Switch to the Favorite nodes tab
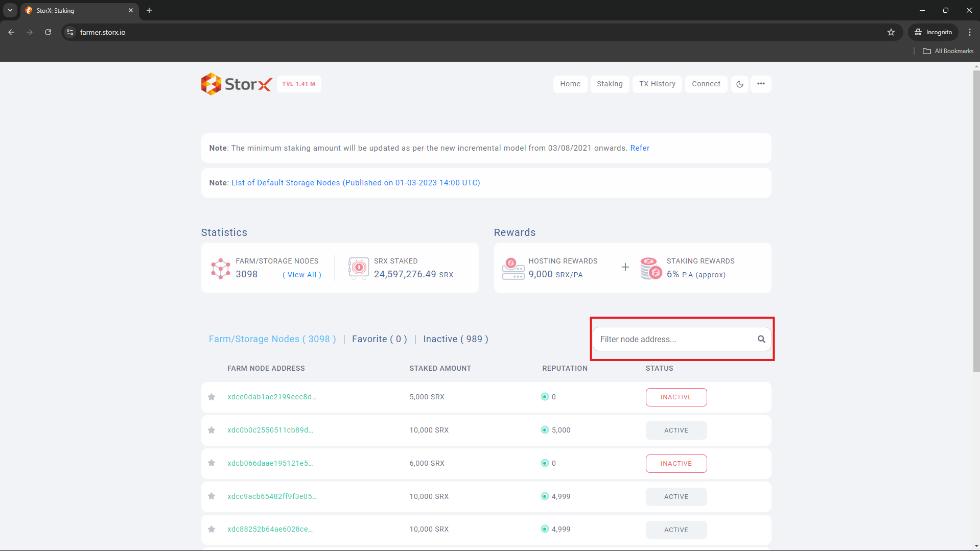Image resolution: width=980 pixels, height=551 pixels. [x=379, y=339]
